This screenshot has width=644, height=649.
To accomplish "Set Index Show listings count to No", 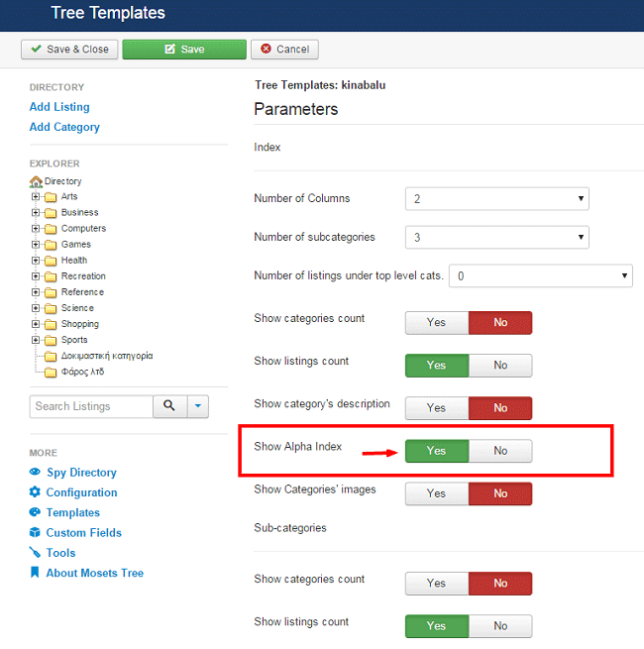I will tap(500, 365).
